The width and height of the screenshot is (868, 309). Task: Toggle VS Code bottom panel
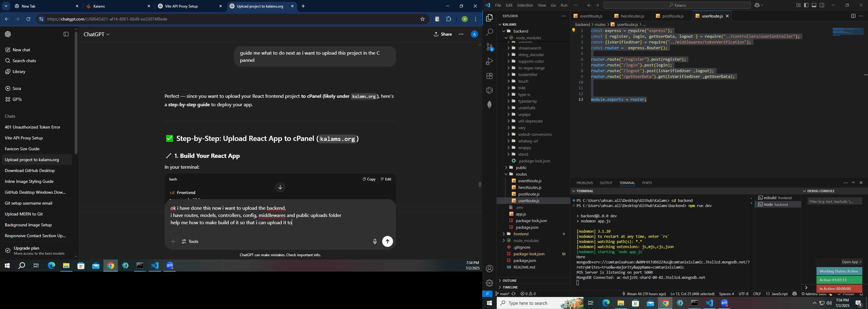coord(814,5)
